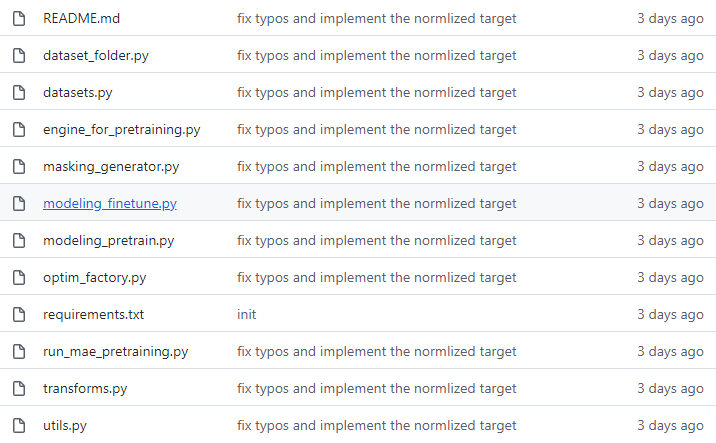Click the file icon next to datasets.py

18,92
